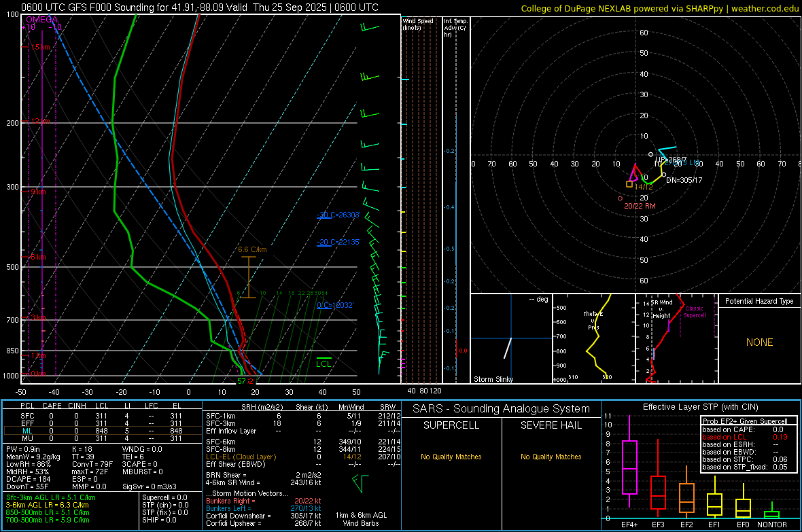Click the orange square marker on the hodograph

coord(629,184)
